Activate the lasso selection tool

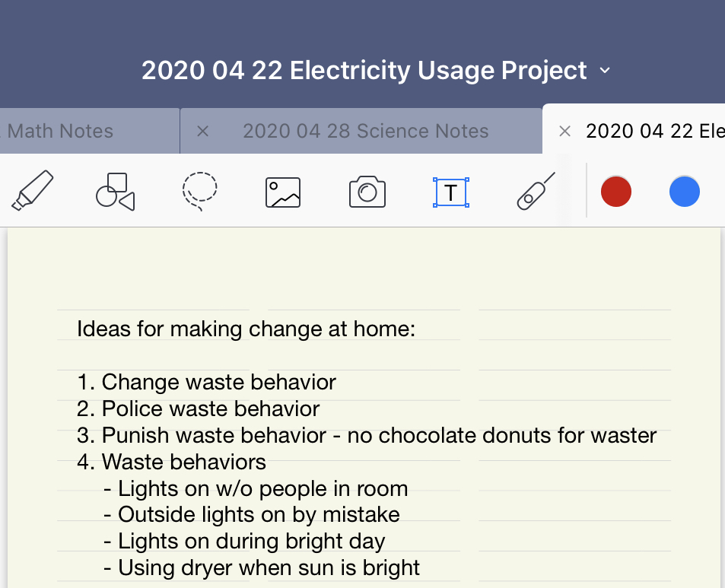(199, 192)
